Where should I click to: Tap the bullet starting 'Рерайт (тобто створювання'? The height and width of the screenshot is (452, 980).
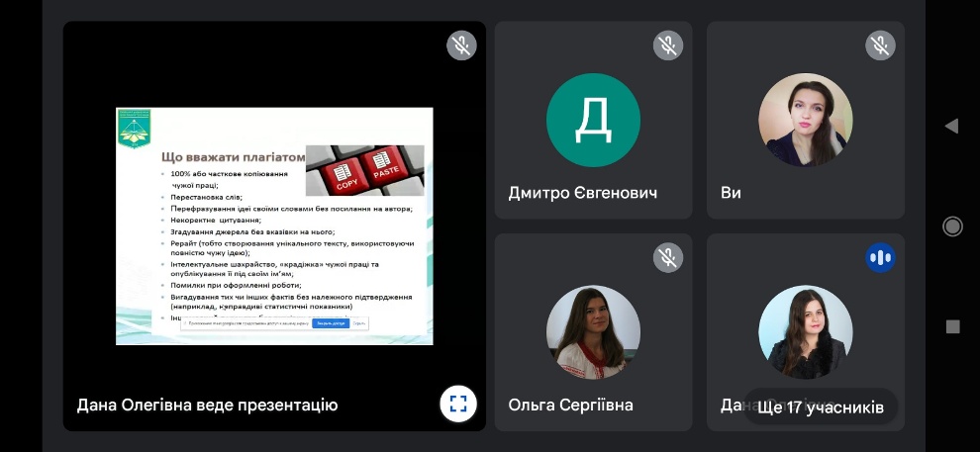[292, 248]
